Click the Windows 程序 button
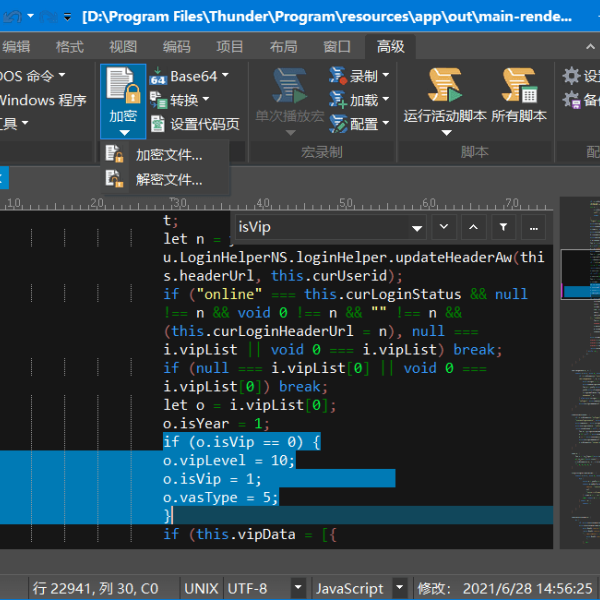The height and width of the screenshot is (600, 600). pos(43,100)
